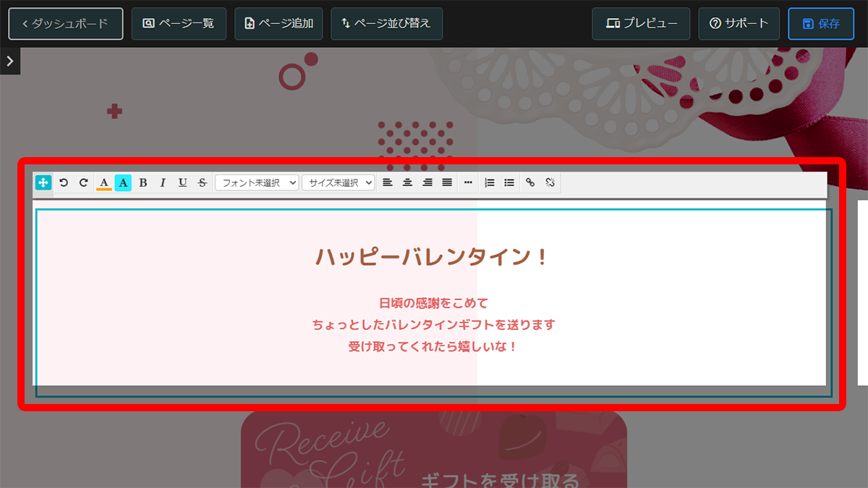The image size is (868, 488).
Task: Open the サポート support menu
Action: pyautogui.click(x=739, y=23)
